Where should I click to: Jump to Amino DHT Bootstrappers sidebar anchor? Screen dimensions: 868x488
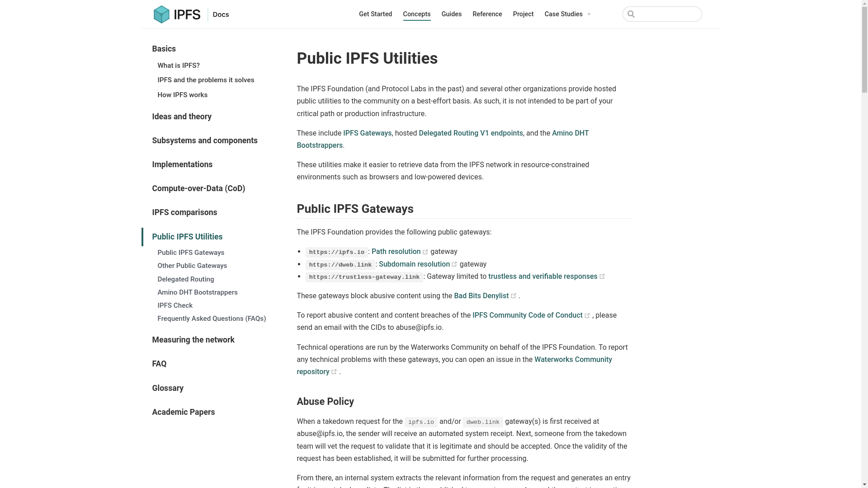click(x=197, y=292)
